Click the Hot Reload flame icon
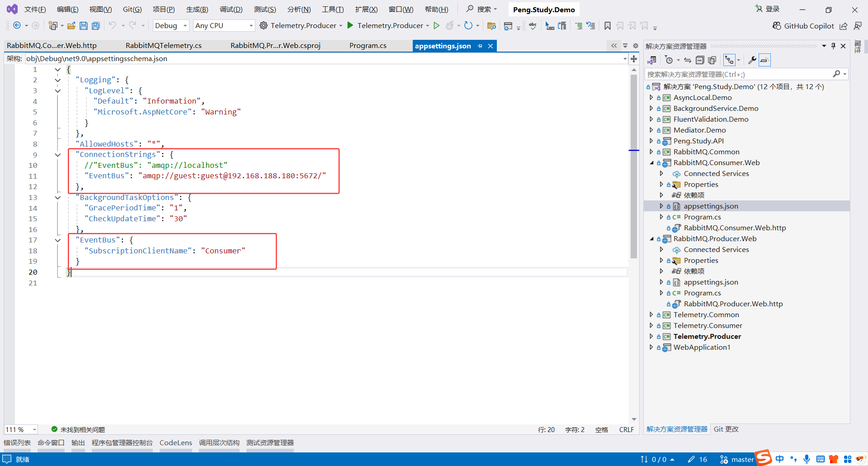Screen dimensions: 868x466 (x=450, y=25)
